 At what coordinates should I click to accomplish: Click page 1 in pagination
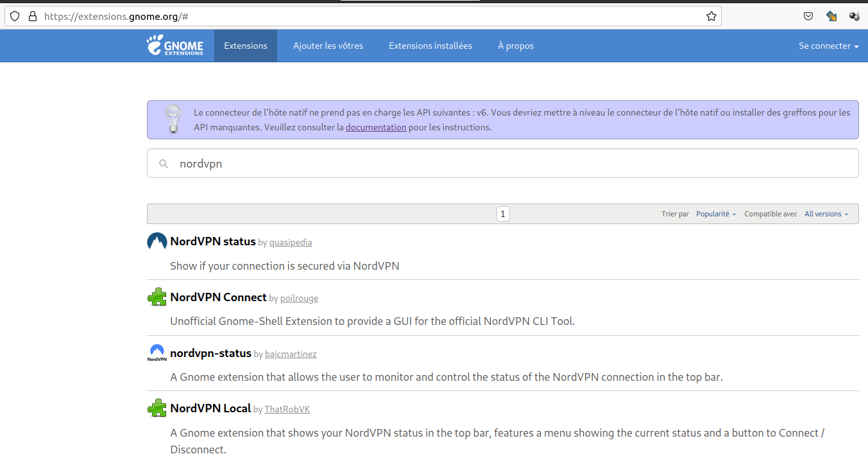click(503, 214)
